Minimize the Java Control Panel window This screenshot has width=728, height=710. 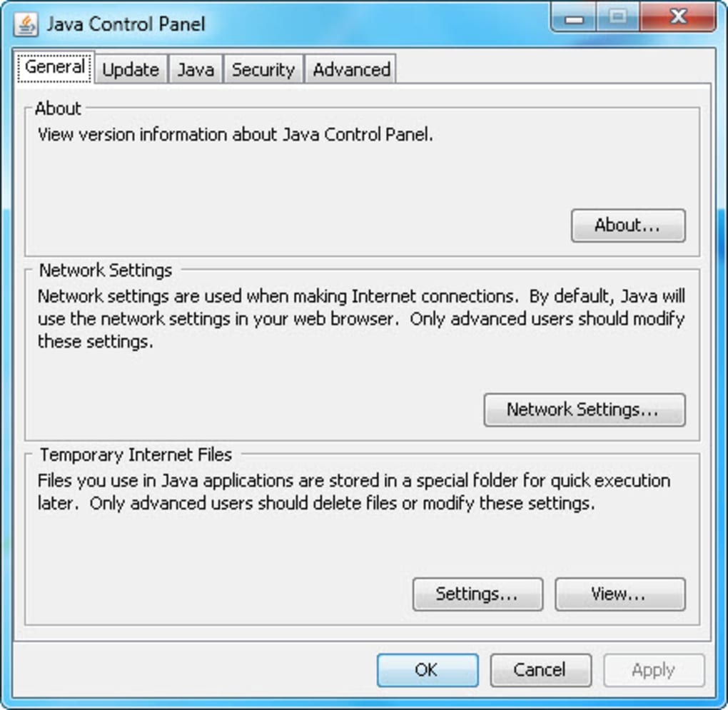pos(574,18)
